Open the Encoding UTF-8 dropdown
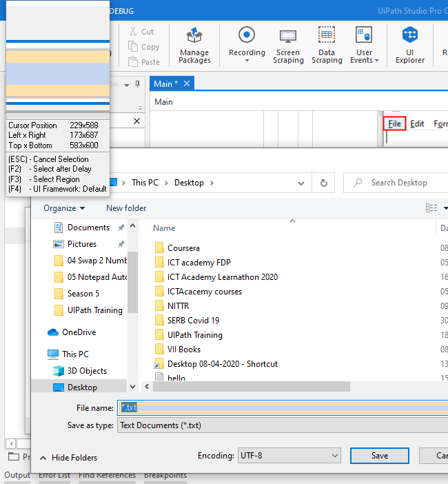 [289, 455]
